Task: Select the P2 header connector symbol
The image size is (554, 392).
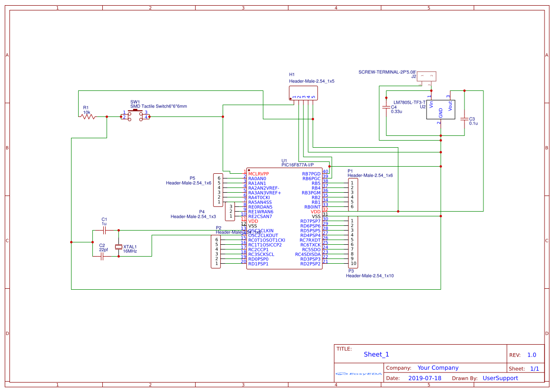Action: pyautogui.click(x=216, y=251)
